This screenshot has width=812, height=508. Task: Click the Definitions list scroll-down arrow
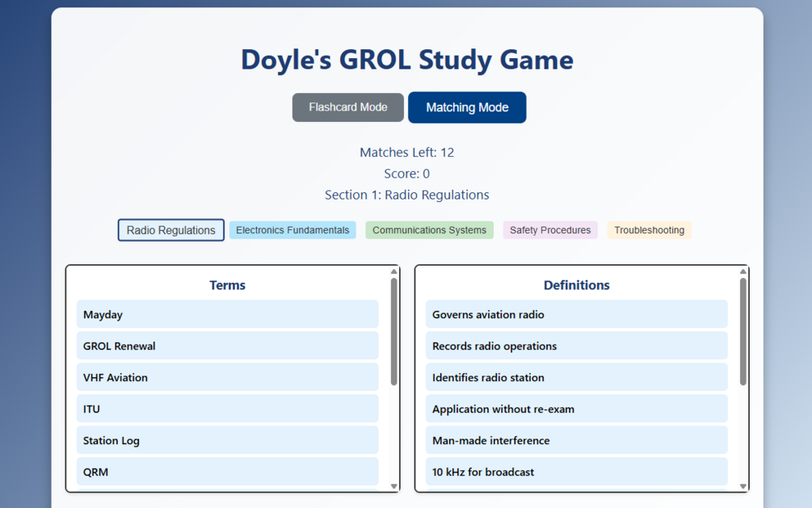(743, 486)
